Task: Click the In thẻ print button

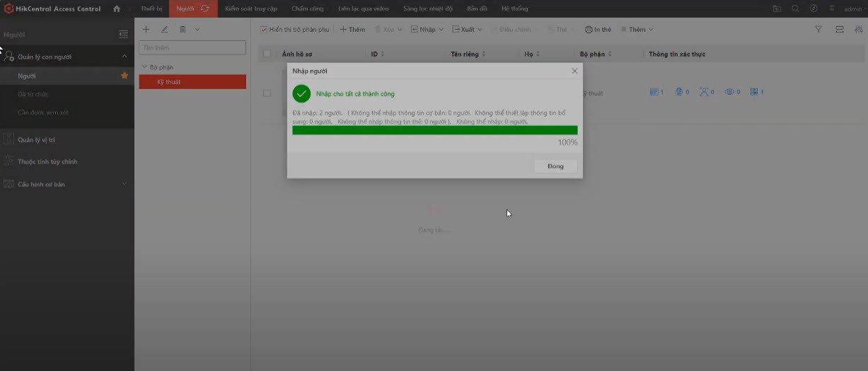Action: tap(598, 30)
